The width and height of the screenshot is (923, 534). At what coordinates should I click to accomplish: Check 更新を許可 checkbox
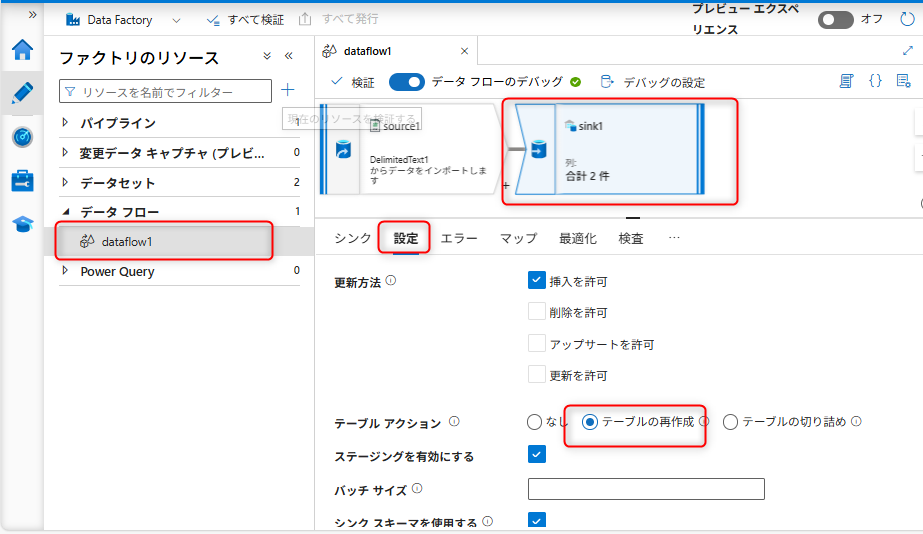(536, 374)
